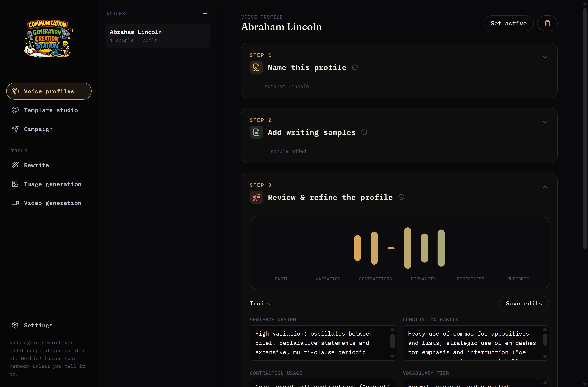Click down arrow in Sentence Rhythm scrollbar
The height and width of the screenshot is (387, 588).
pyautogui.click(x=392, y=356)
